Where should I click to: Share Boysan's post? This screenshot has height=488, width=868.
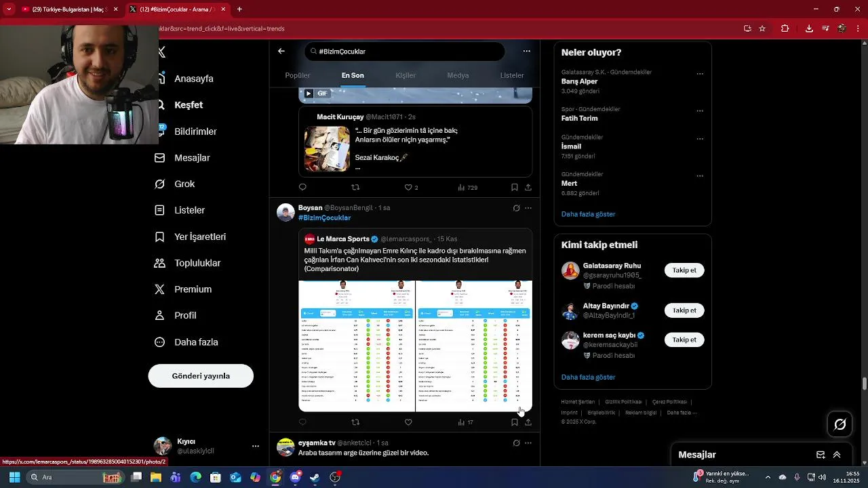pyautogui.click(x=528, y=422)
